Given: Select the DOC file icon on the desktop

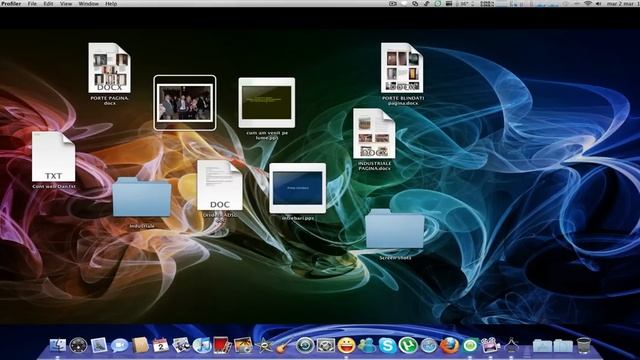Looking at the screenshot, I should point(220,185).
